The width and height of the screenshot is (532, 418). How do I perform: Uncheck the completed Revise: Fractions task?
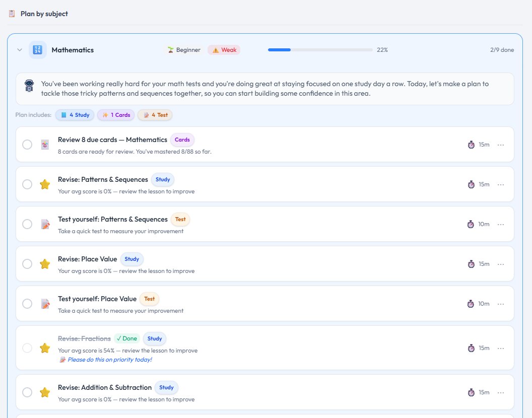pos(27,348)
